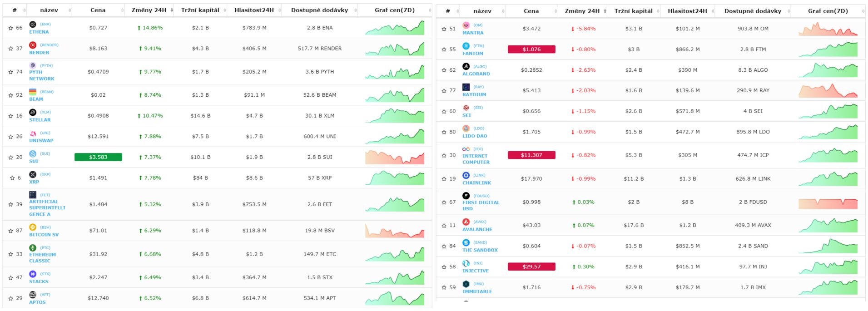Screen dimensions: 868x311
Task: Click the Lido DAO logo icon
Action: point(466,128)
